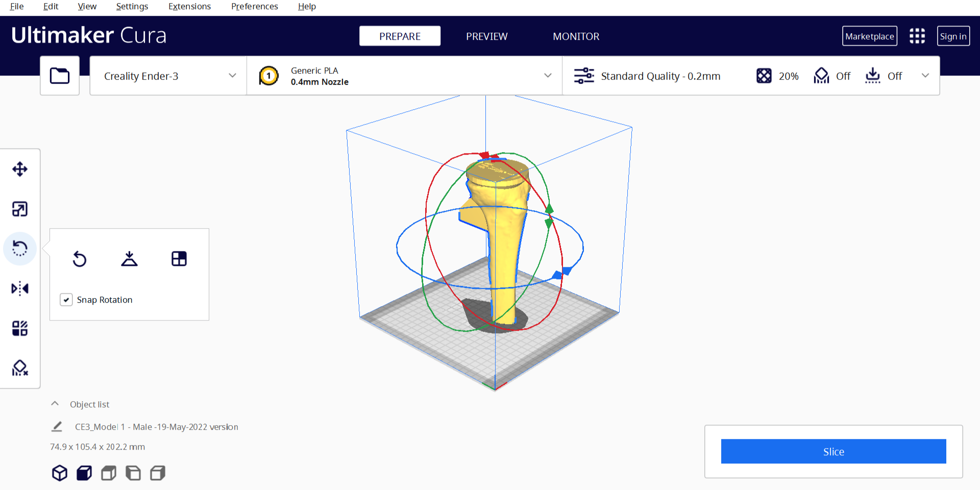Viewport: 980px width, 490px height.
Task: Switch to the PREVIEW tab
Action: (486, 36)
